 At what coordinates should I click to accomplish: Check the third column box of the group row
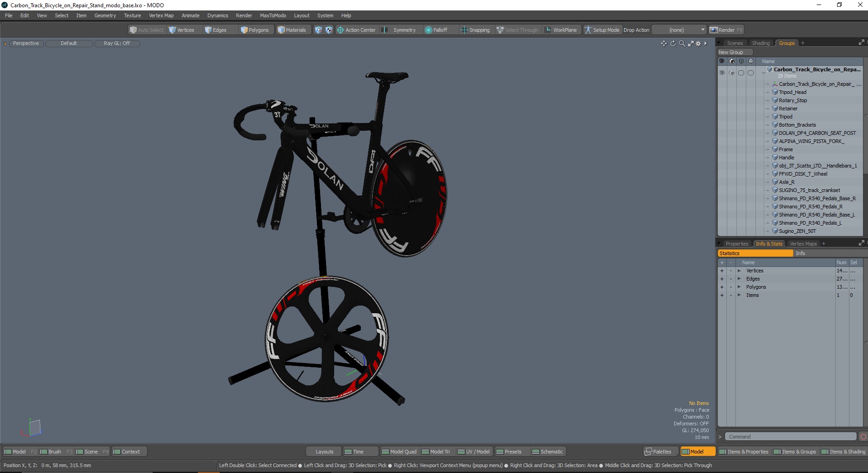pyautogui.click(x=741, y=73)
